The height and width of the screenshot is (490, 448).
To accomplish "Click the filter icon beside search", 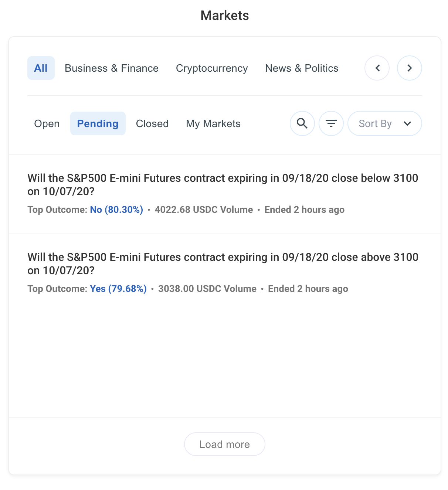I will 331,123.
